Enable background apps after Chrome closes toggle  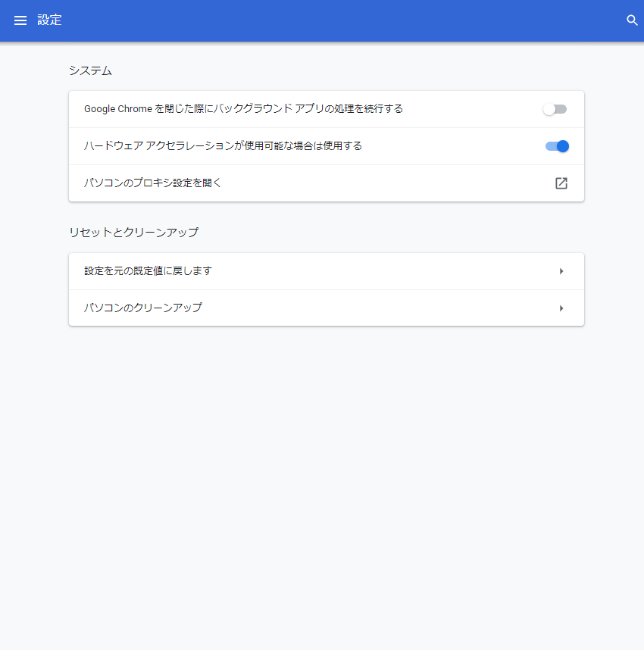555,109
